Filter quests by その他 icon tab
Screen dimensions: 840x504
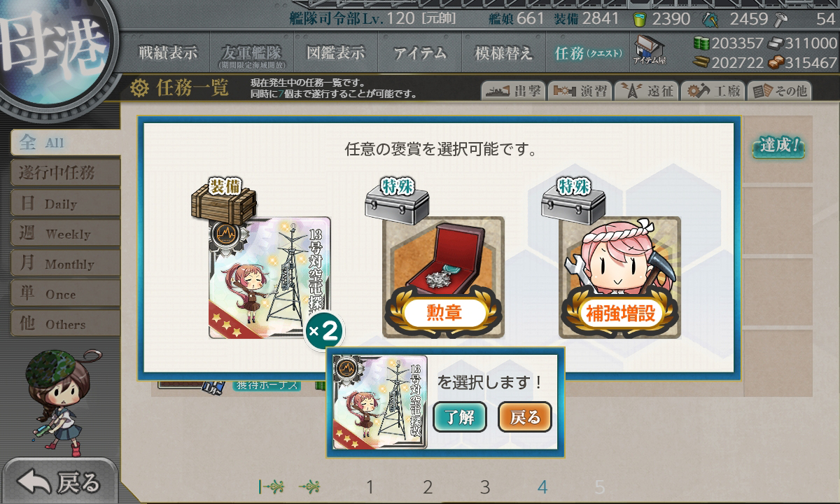click(x=779, y=91)
